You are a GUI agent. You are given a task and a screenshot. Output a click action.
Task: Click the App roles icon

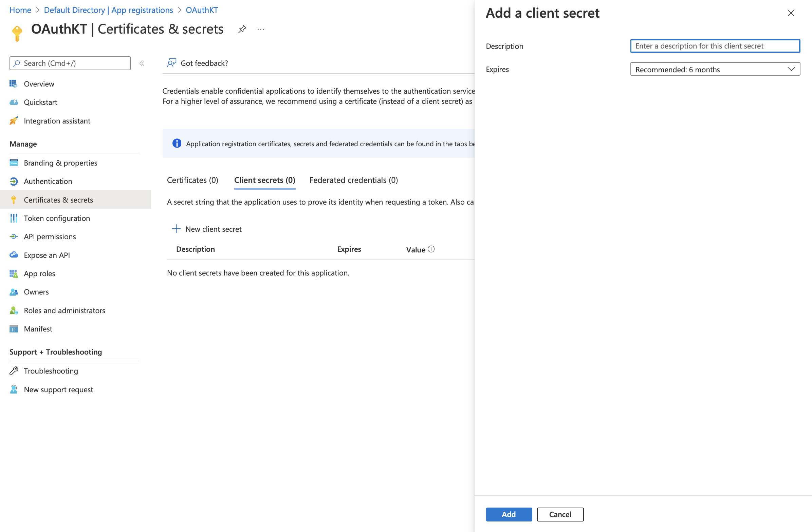[x=14, y=273]
